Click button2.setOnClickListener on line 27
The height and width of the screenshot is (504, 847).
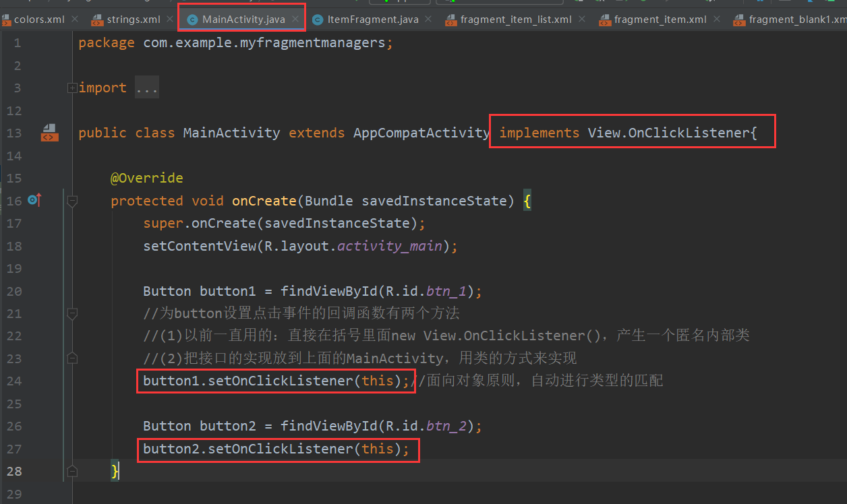(x=248, y=448)
